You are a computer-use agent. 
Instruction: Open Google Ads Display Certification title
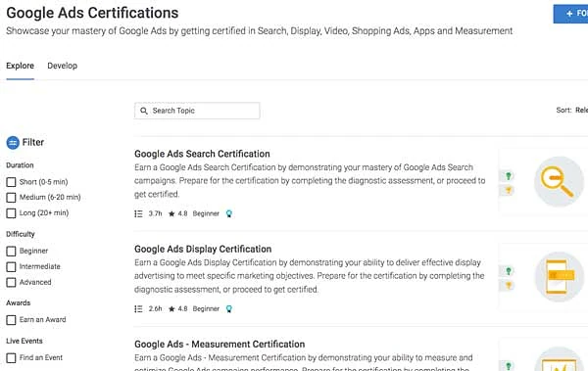[x=203, y=249]
